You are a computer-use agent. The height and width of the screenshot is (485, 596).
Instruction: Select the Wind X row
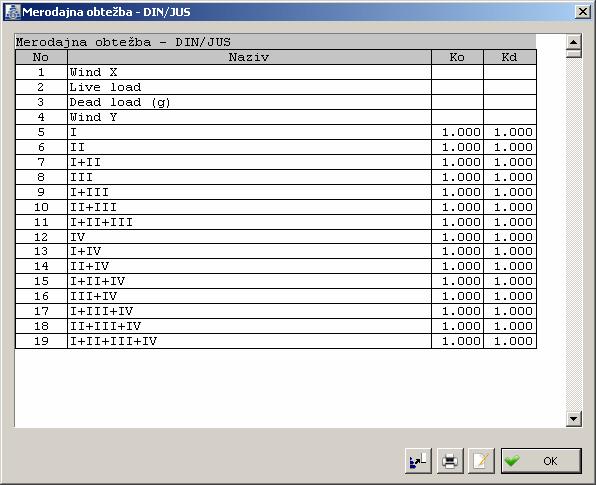pos(276,72)
